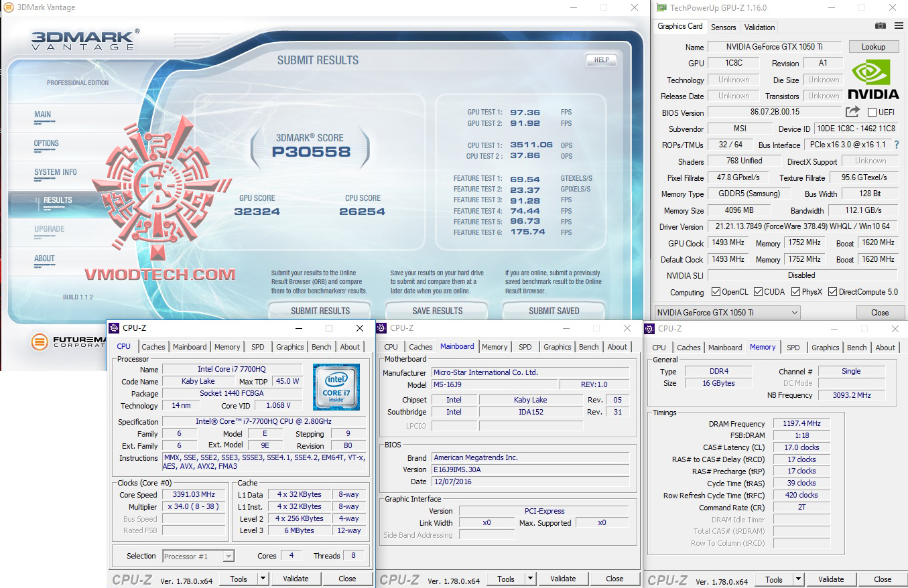The height and width of the screenshot is (588, 908).
Task: Click the DRAM Frequency value 1197.4 MHz
Action: pos(801,424)
